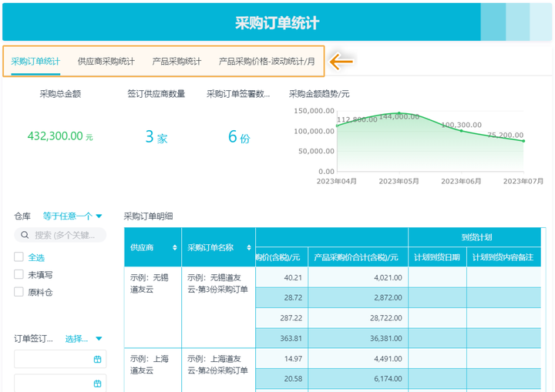Click the 432,300.00 total amount value
Viewport: 555px width, 392px height.
point(55,136)
